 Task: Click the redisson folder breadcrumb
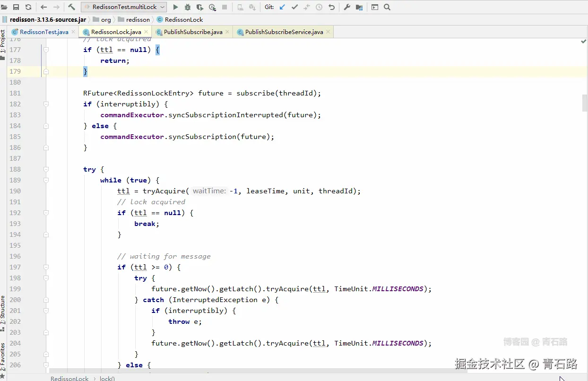point(134,19)
